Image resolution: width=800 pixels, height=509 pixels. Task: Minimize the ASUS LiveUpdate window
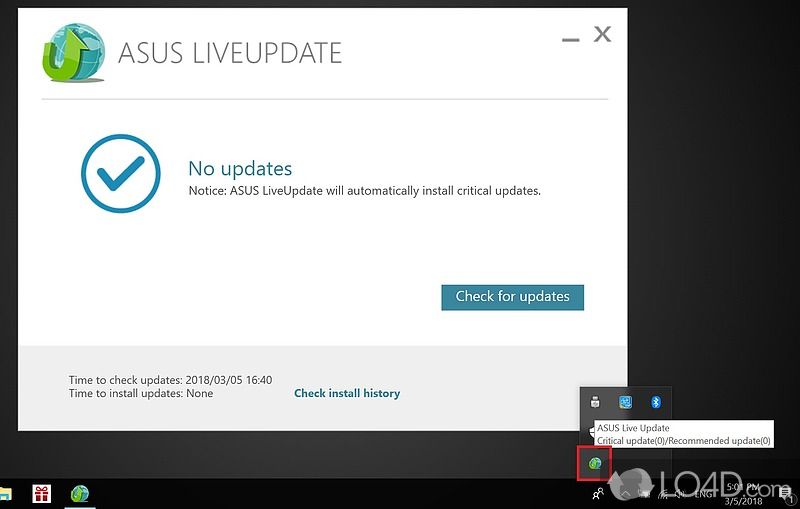[x=570, y=39]
